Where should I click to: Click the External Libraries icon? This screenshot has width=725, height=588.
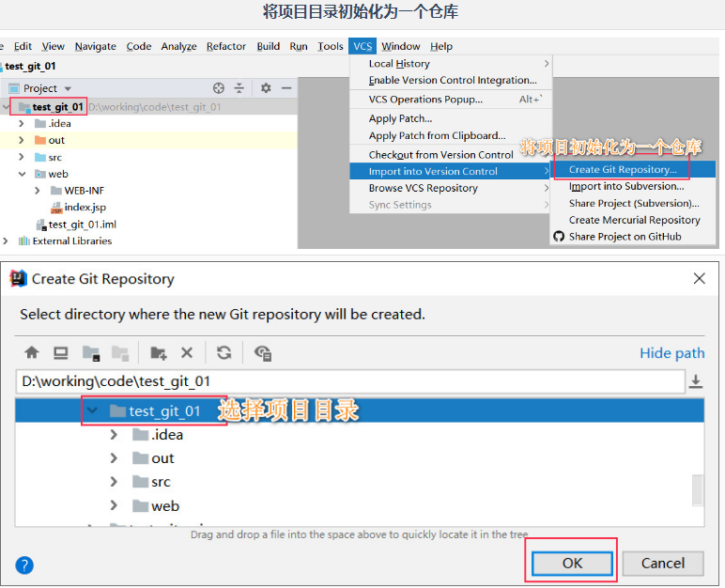click(x=24, y=241)
